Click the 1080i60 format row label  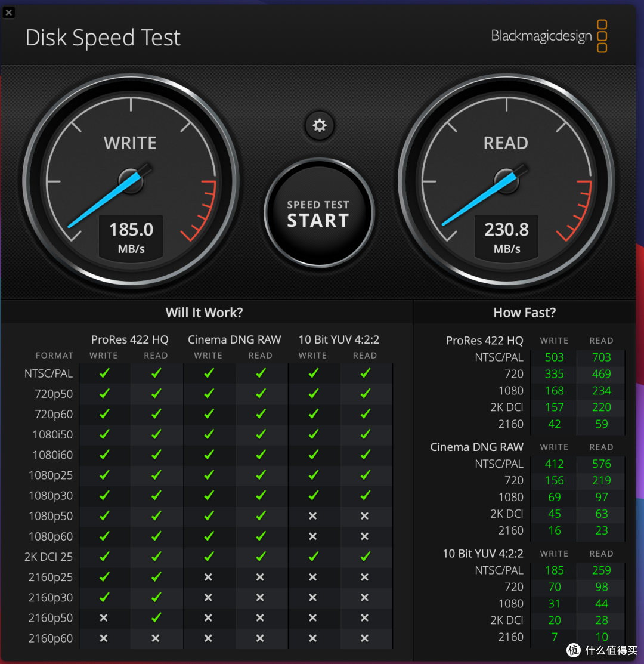click(x=52, y=455)
